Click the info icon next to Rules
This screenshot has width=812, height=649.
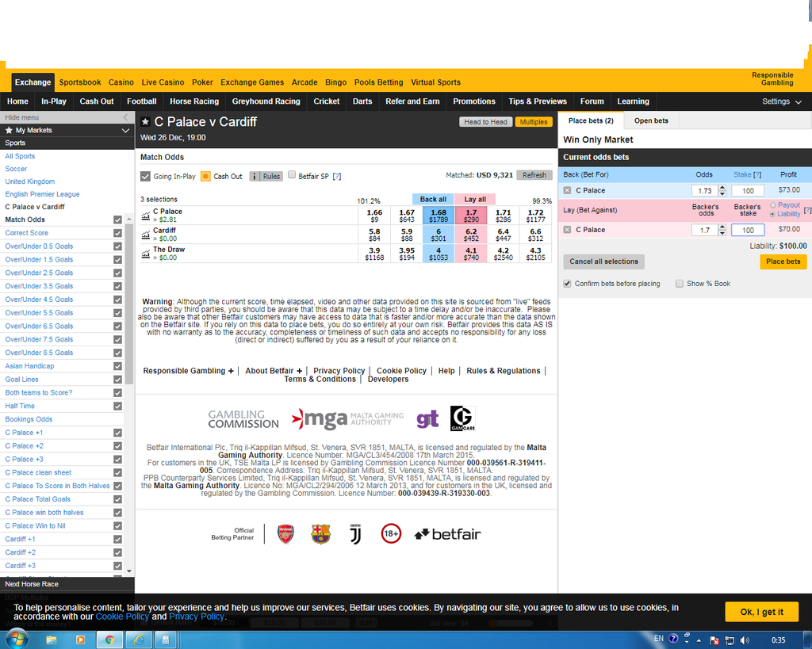(255, 177)
